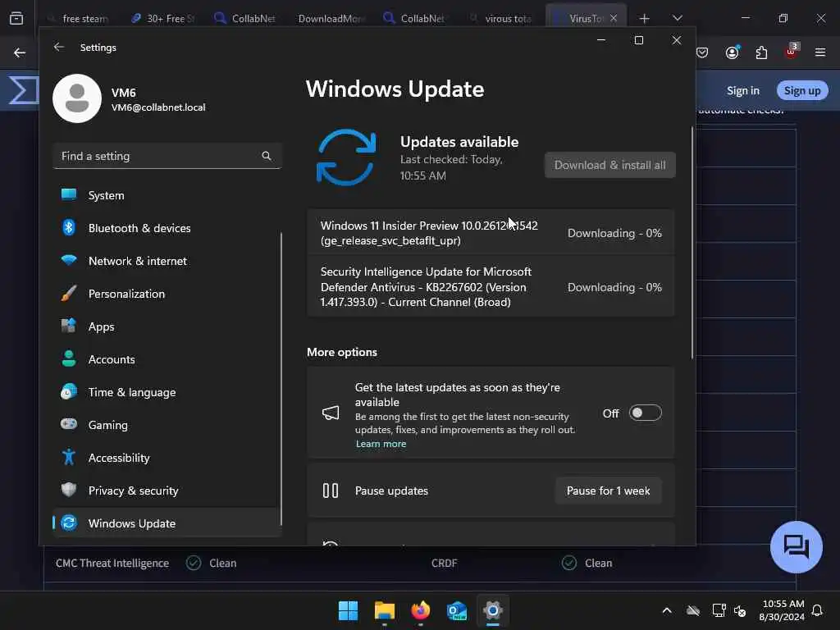Switch to the first CollabNet browser tab
840x630 pixels.
(x=246, y=19)
